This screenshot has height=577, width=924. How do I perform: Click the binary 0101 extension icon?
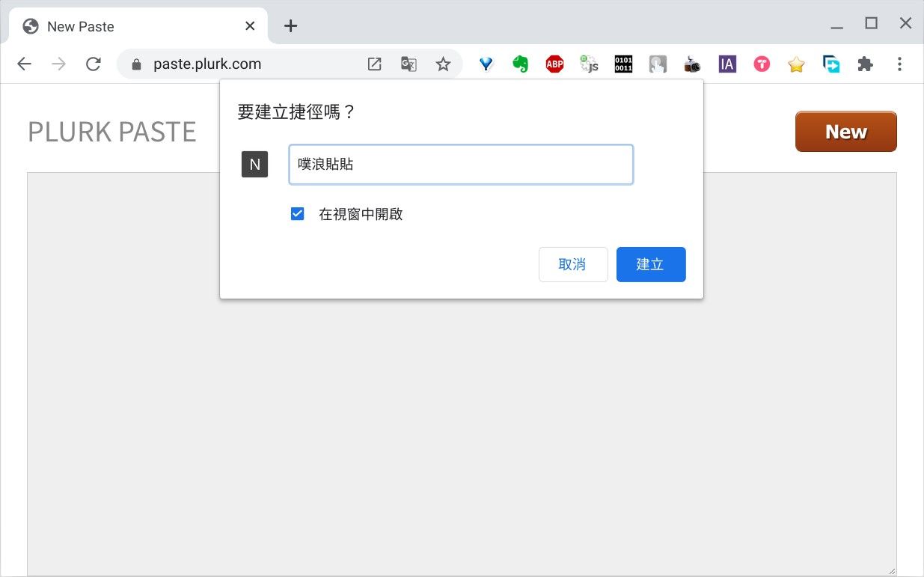point(623,64)
